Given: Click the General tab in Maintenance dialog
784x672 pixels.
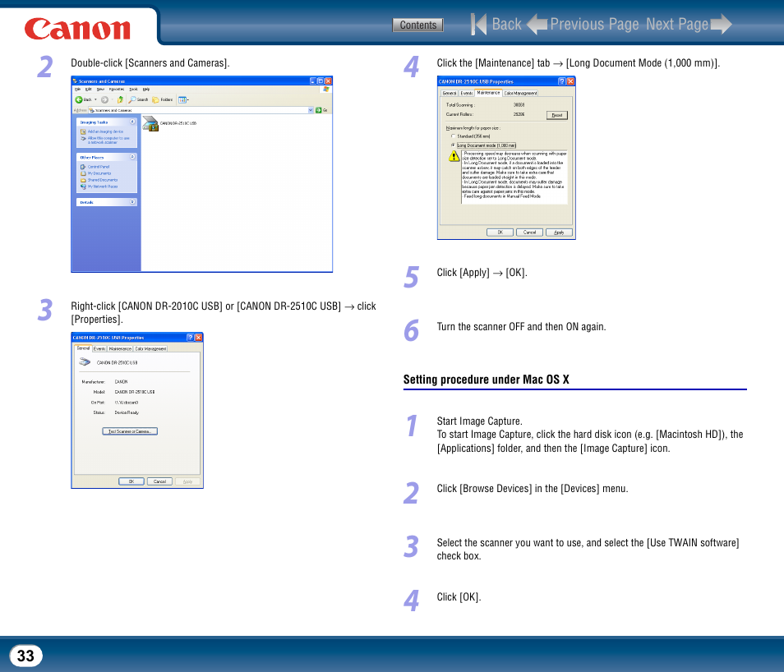Looking at the screenshot, I should click(x=449, y=93).
